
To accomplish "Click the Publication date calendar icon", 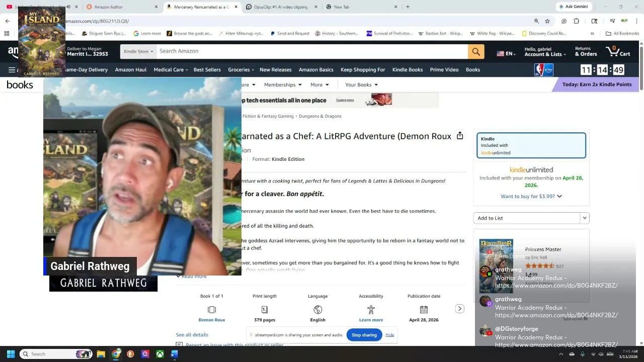I will [x=424, y=310].
